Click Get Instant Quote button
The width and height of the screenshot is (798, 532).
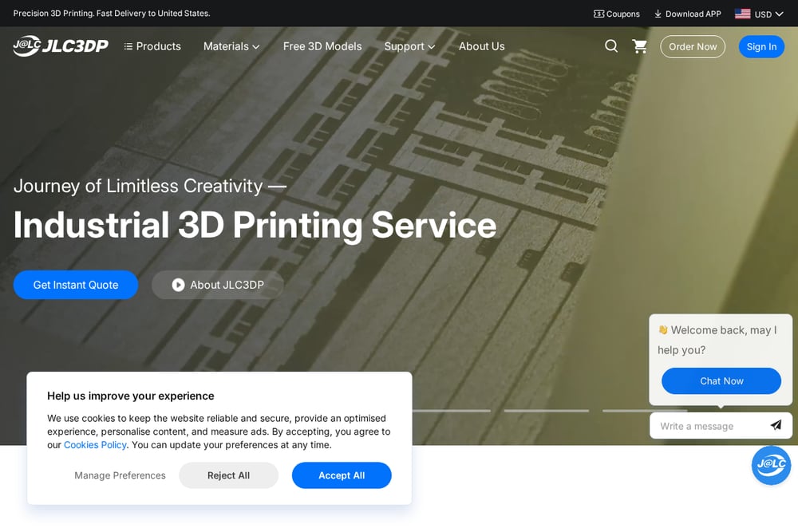(76, 285)
